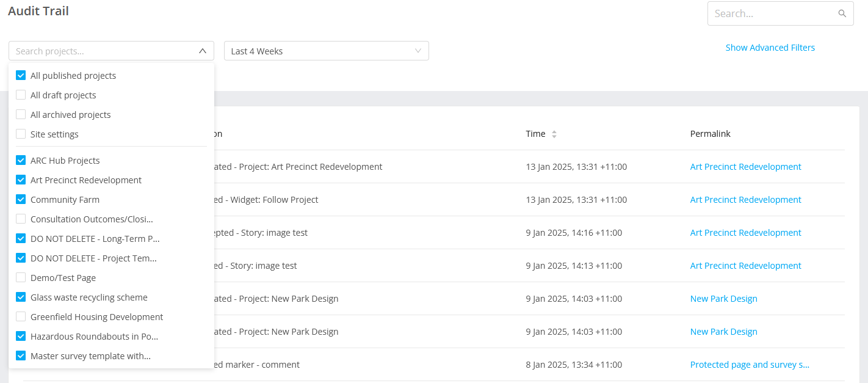Open the New Park Design permalink
Image resolution: width=868 pixels, height=383 pixels.
723,298
